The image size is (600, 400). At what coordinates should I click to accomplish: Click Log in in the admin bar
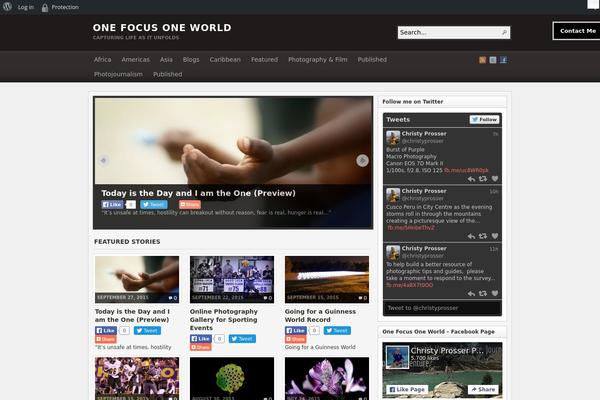(26, 7)
